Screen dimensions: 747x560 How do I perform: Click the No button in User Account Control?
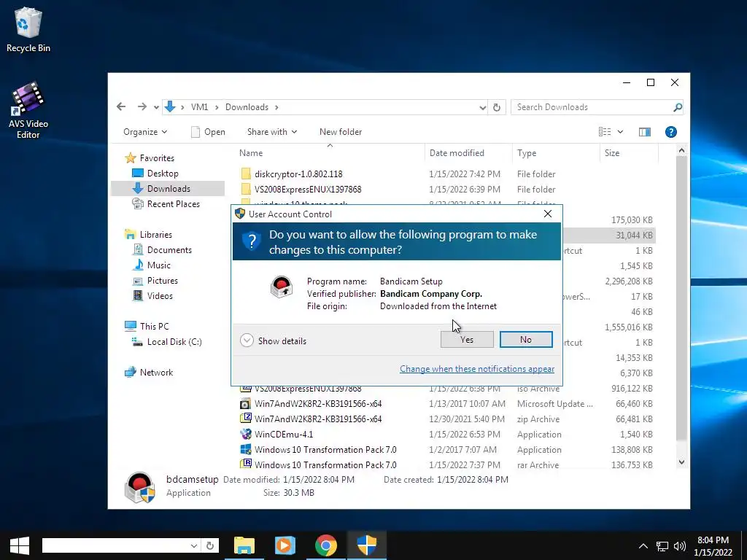tap(526, 340)
